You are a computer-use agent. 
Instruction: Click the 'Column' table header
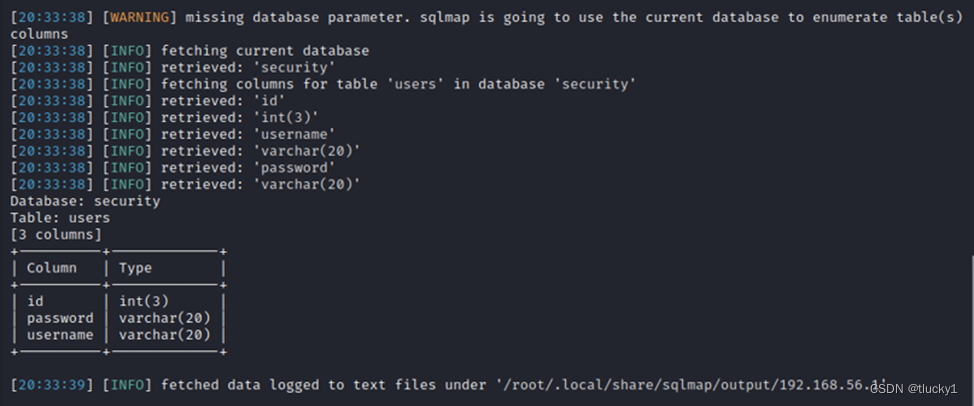pos(52,268)
